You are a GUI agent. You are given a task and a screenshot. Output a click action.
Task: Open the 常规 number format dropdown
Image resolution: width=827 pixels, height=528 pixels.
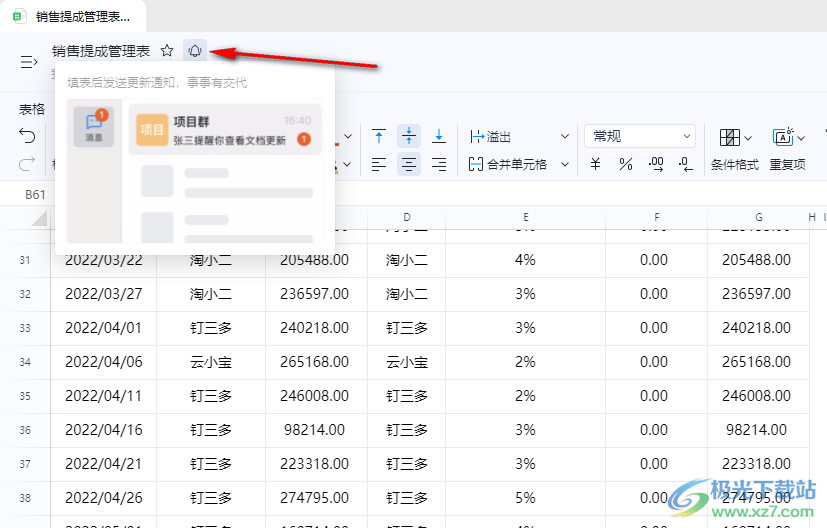pos(640,136)
